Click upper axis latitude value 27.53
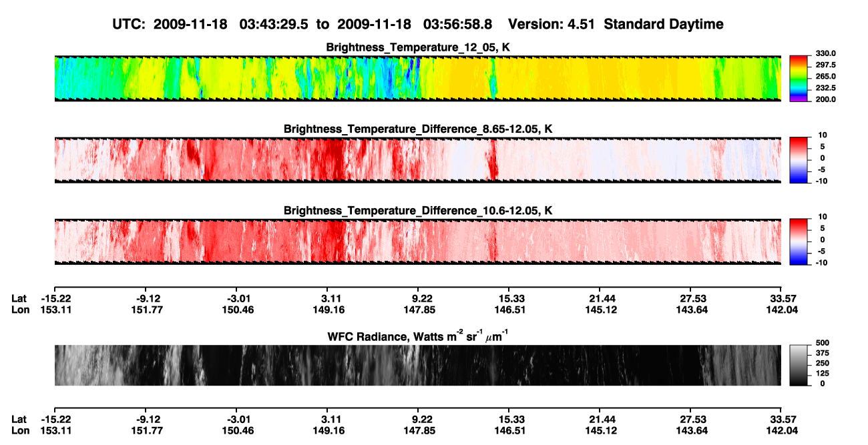This screenshot has width=868, height=445. [690, 298]
